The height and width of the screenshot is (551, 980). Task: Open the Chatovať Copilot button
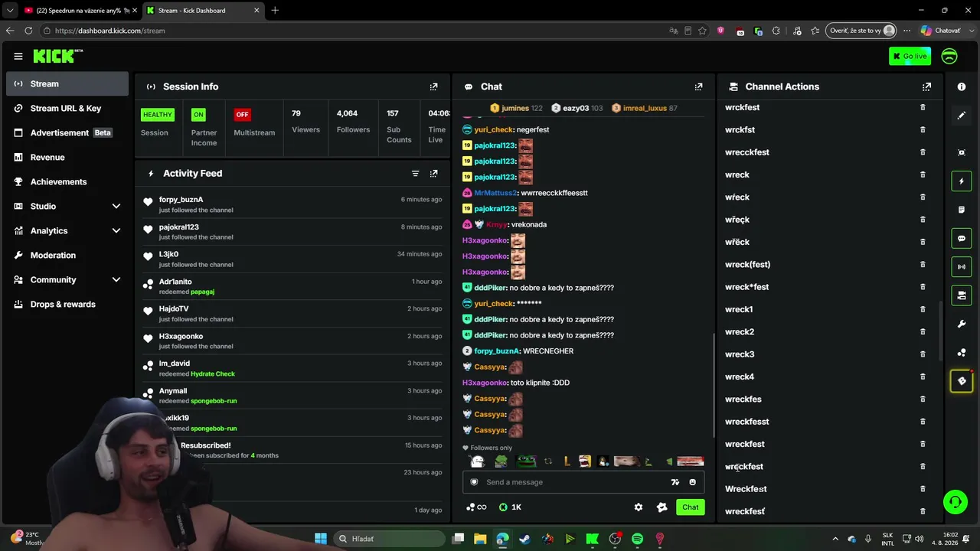coord(941,31)
